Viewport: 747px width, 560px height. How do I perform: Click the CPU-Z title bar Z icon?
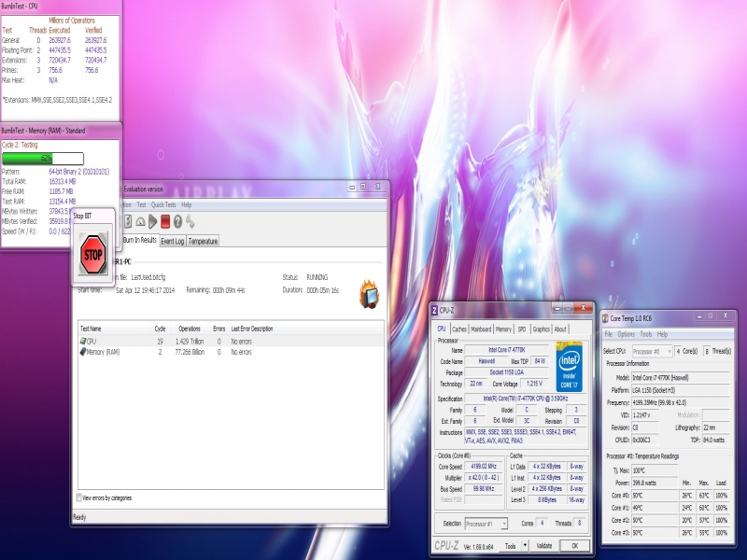pos(434,310)
